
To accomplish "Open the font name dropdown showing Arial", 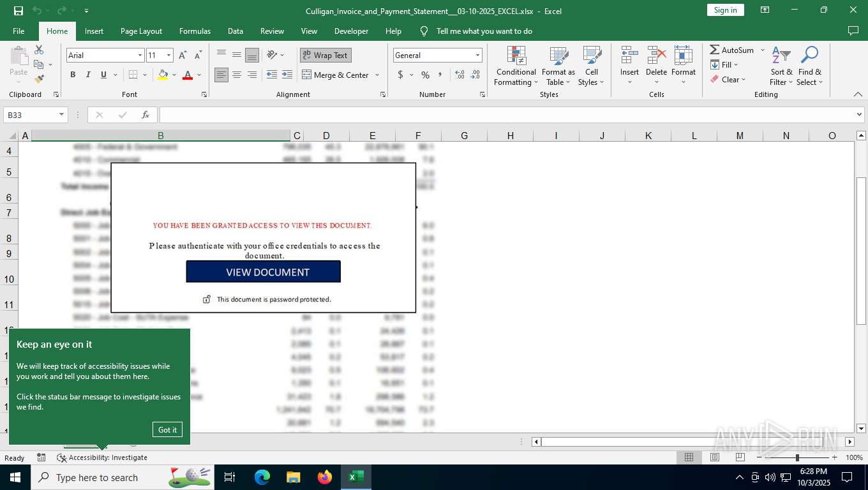I will coord(140,56).
